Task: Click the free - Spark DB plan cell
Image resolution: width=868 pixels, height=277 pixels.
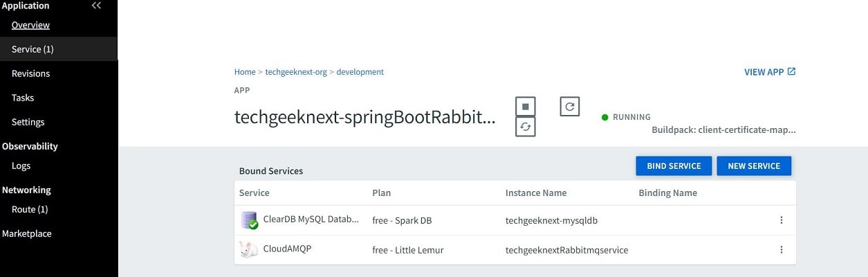Action: tap(402, 220)
